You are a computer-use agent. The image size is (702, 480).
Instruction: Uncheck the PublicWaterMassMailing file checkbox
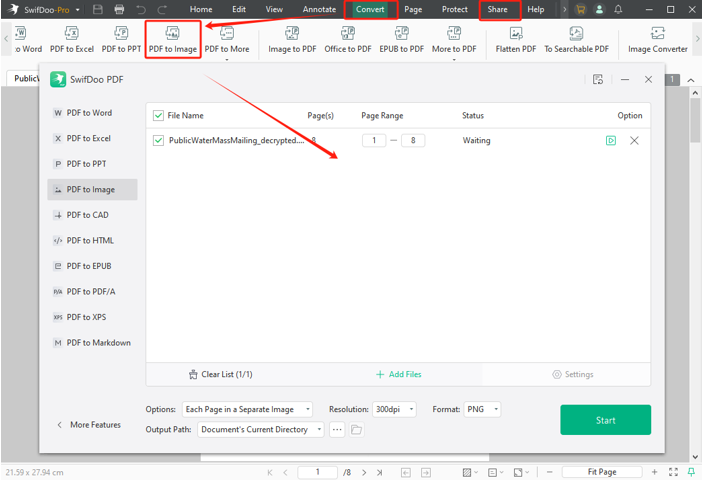click(x=158, y=141)
